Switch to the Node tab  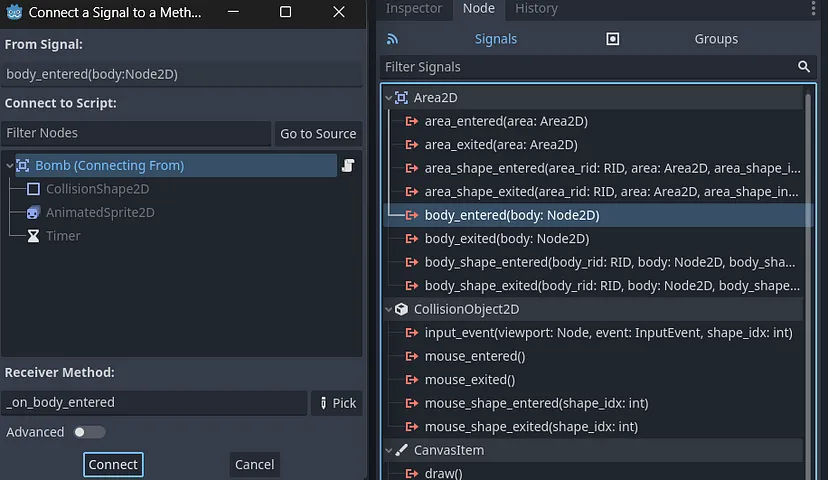tap(479, 8)
